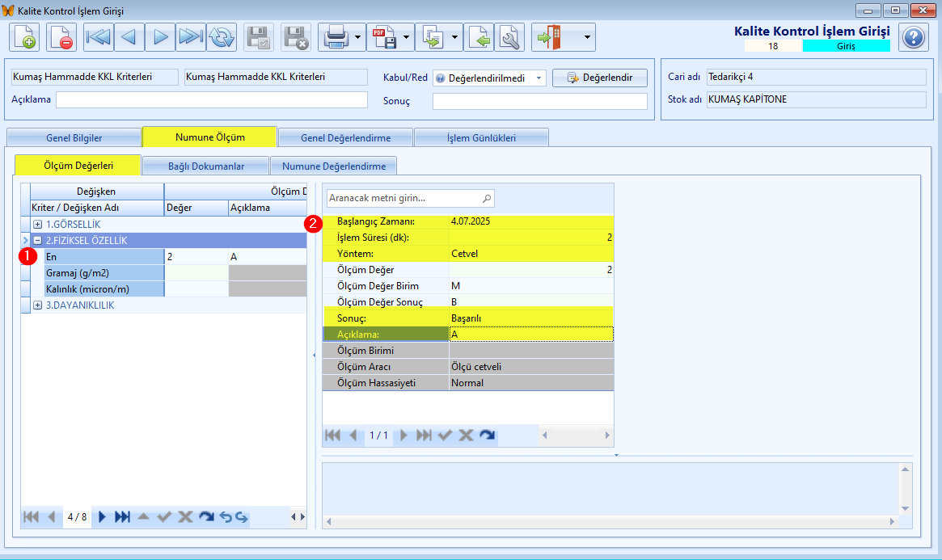The image size is (942, 560).
Task: Open the Genel Değerlendirme tab
Action: [x=345, y=137]
